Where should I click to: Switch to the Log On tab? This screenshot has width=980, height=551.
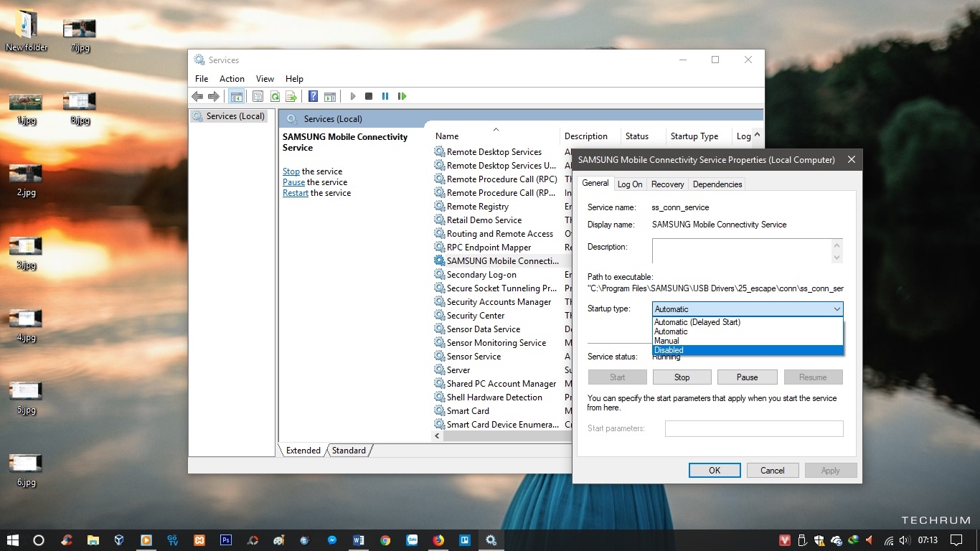(630, 184)
